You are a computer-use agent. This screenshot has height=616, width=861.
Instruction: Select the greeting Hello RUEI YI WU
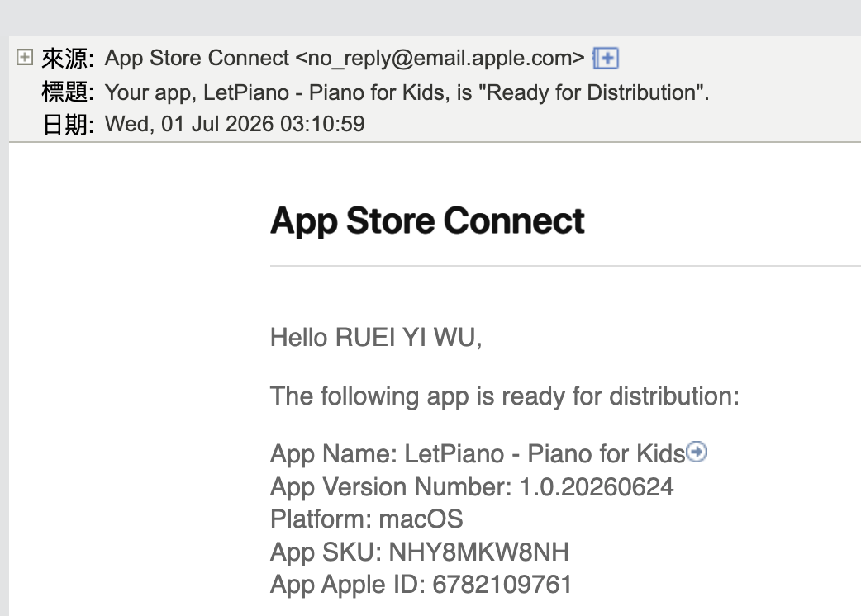pyautogui.click(x=376, y=338)
